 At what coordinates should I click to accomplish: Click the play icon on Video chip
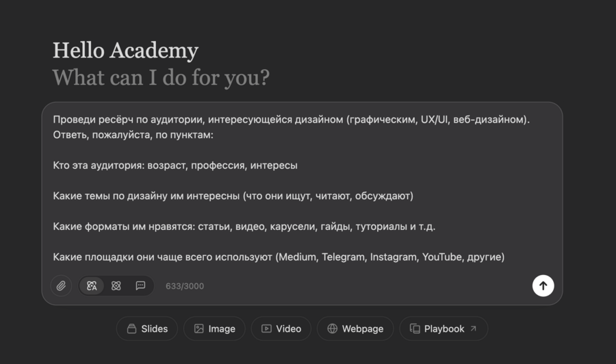[266, 329]
